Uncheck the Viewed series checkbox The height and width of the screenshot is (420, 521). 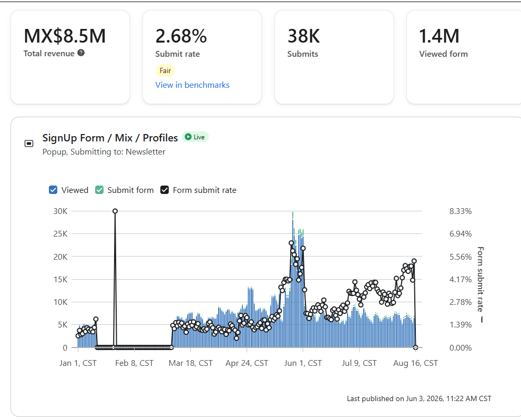pyautogui.click(x=53, y=190)
